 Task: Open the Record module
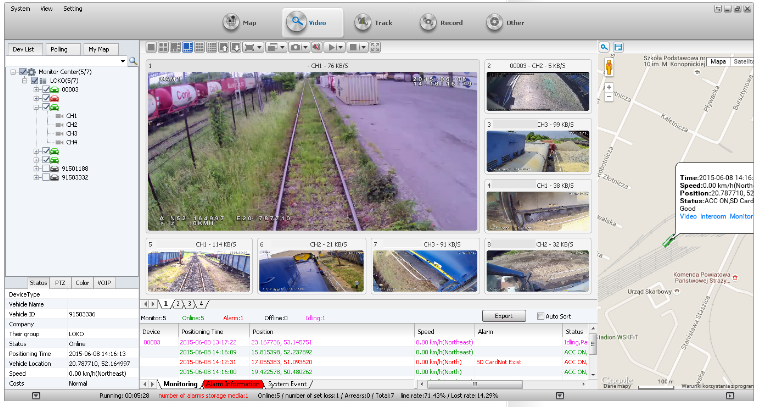[442, 22]
